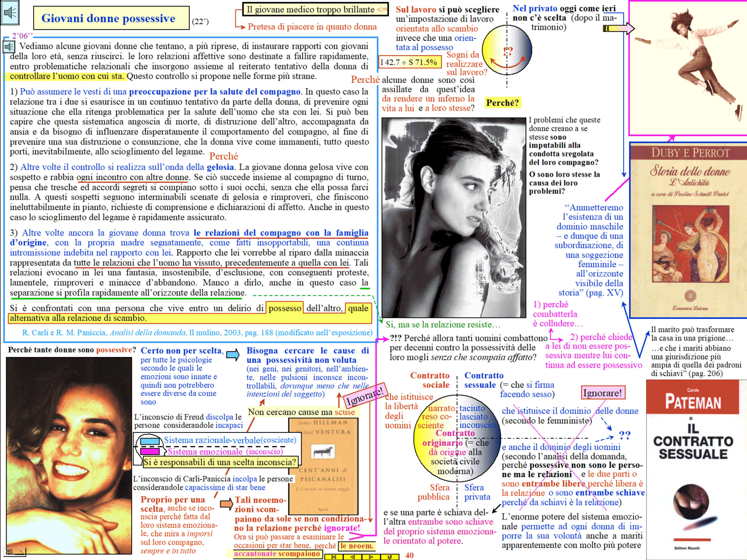Click the small speaker icon beside 'Vediamo alcune giovani donne'
Viewport: 747px width, 560px height.
[9, 47]
